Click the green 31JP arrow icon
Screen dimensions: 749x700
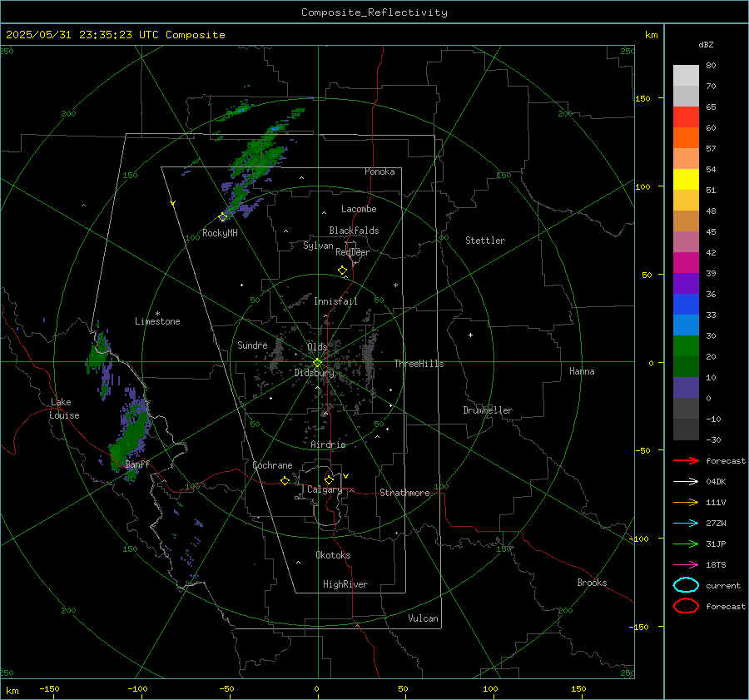(x=686, y=544)
